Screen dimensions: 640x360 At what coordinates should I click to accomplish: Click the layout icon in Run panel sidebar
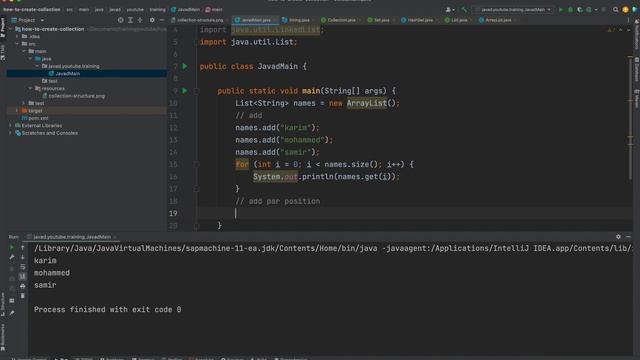tap(12, 301)
